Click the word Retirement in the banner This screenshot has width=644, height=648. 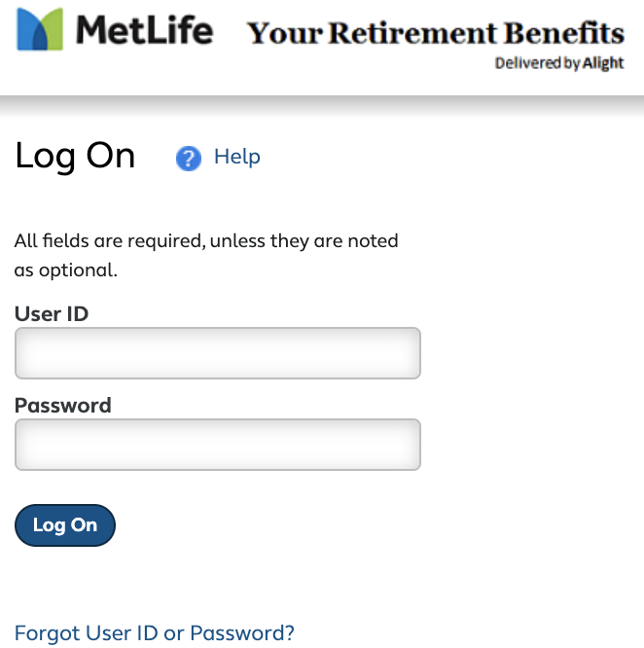coord(413,33)
